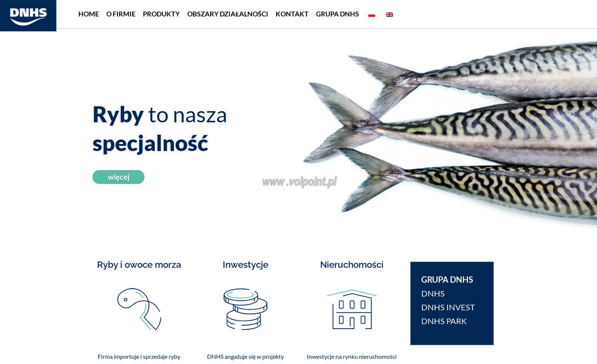The width and height of the screenshot is (597, 364).
Task: Go to the KONTAKT page
Action: 292,14
